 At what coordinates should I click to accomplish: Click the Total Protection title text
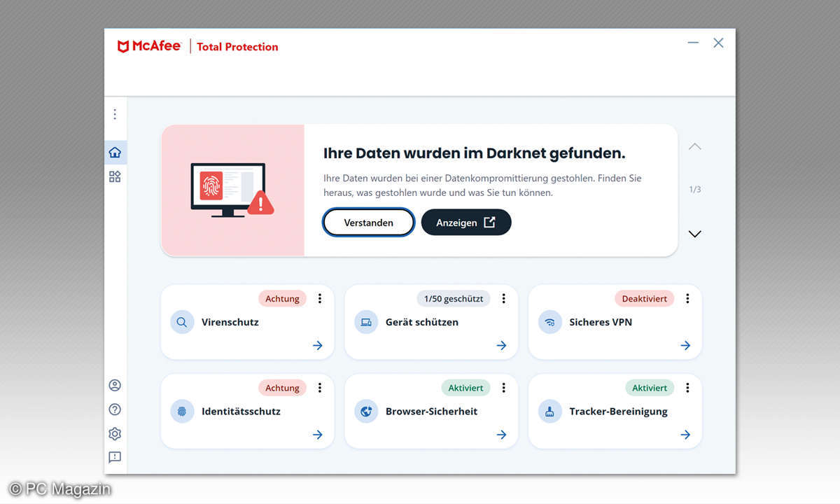[237, 47]
